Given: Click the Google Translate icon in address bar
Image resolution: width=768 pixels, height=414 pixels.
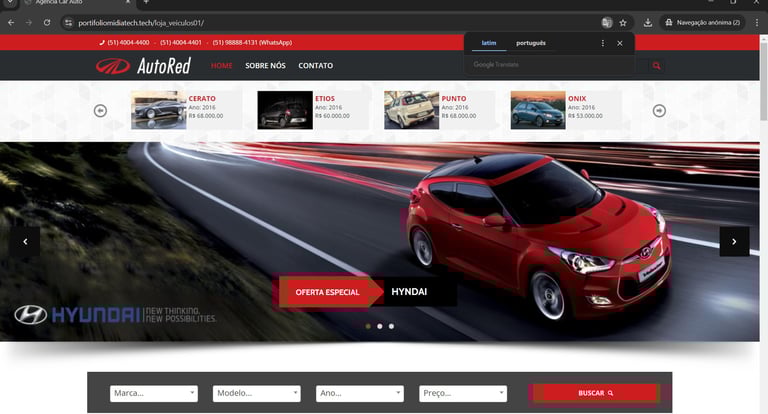Looking at the screenshot, I should (607, 23).
